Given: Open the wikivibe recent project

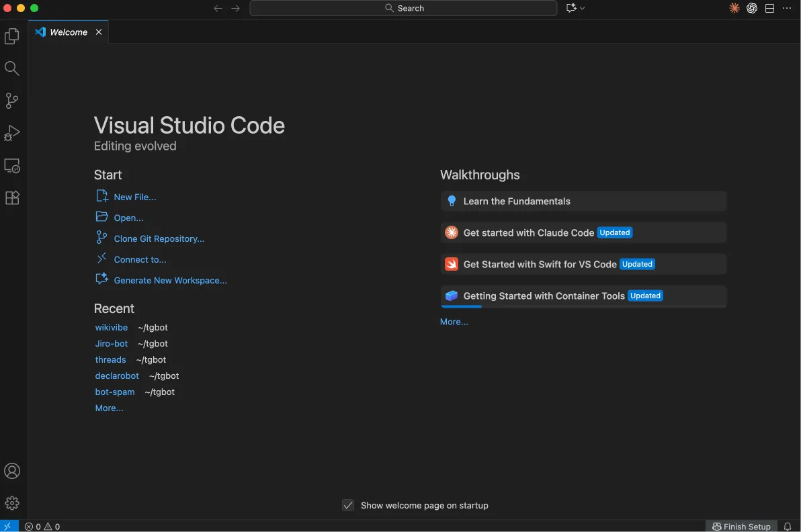Looking at the screenshot, I should [x=111, y=327].
